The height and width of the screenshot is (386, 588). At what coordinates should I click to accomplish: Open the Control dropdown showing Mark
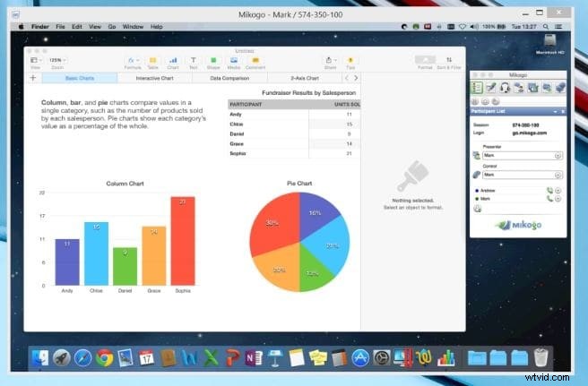[x=523, y=175]
